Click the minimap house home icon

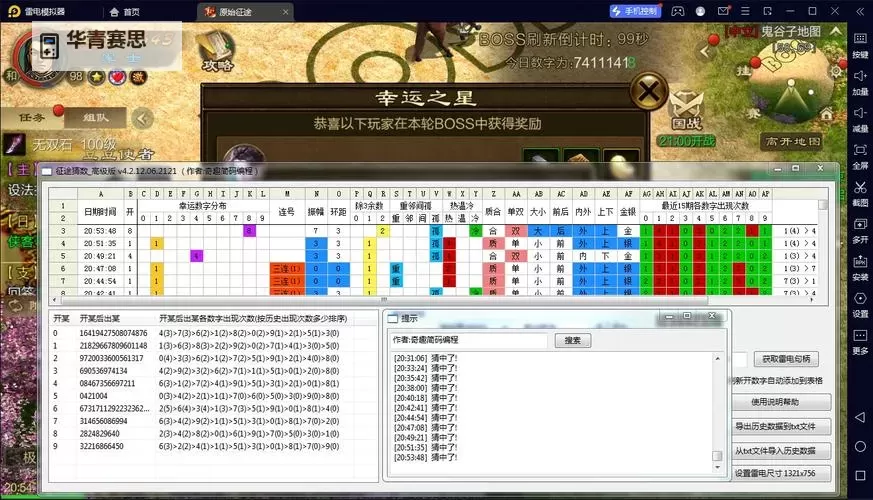(826, 115)
